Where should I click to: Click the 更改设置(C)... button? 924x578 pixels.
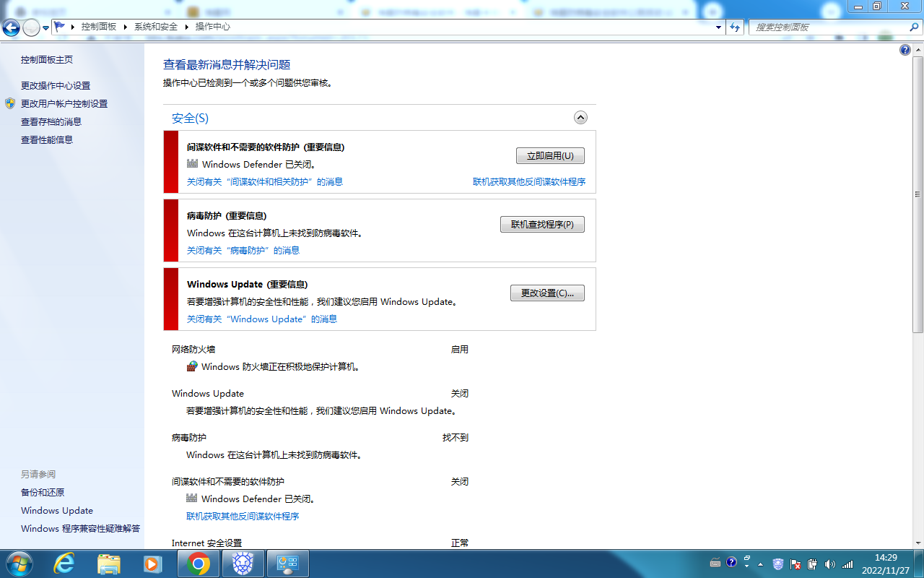[x=547, y=293]
